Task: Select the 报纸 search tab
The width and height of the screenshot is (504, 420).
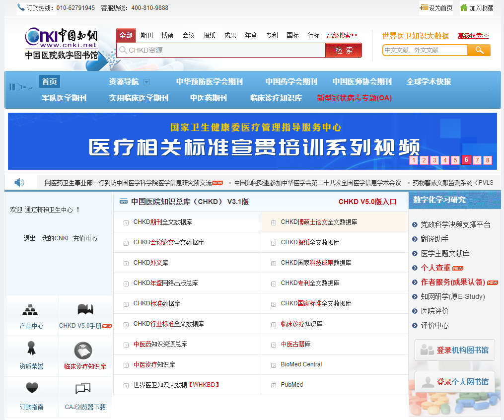Action: point(209,35)
